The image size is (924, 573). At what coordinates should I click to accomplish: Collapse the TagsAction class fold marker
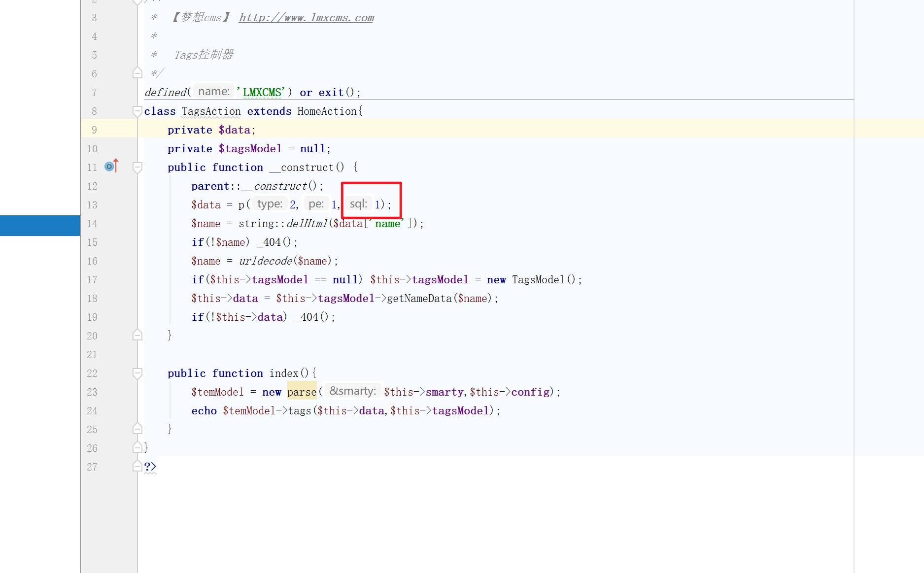[x=137, y=111]
